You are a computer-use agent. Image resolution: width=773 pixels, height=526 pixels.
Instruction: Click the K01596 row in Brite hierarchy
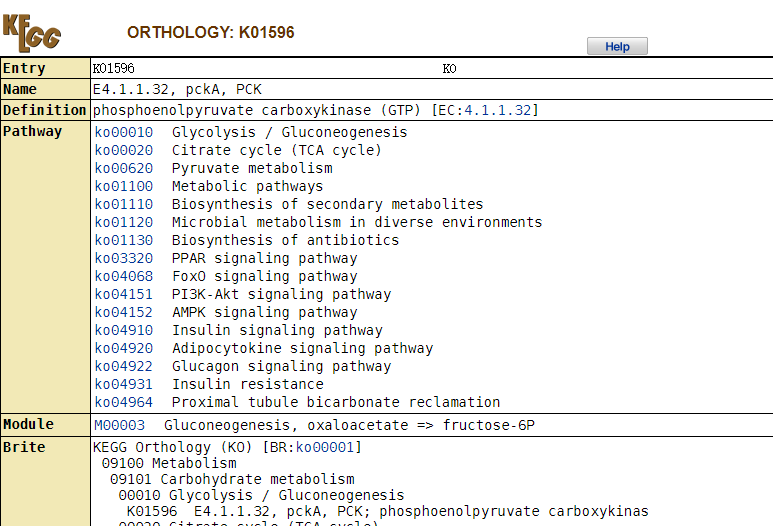click(x=387, y=511)
